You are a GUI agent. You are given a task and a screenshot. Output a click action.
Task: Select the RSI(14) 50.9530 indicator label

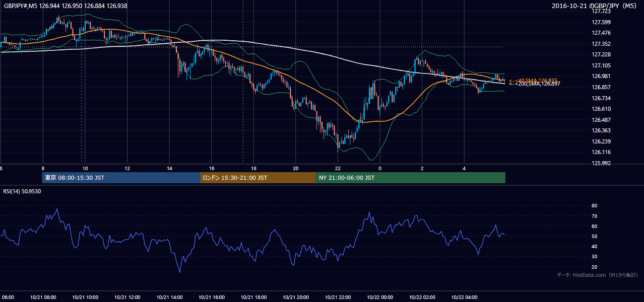[x=22, y=191]
